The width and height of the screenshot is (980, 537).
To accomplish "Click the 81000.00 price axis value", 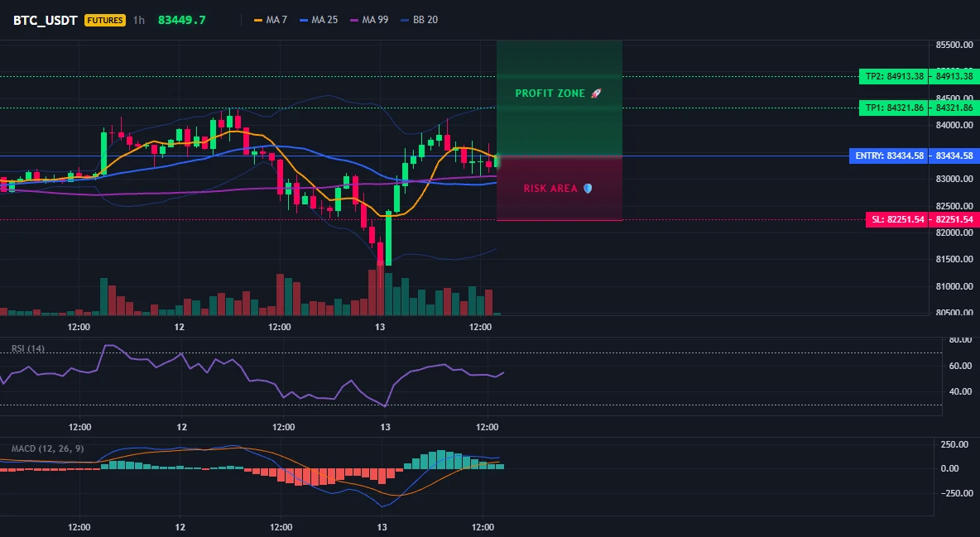I will click(x=954, y=286).
